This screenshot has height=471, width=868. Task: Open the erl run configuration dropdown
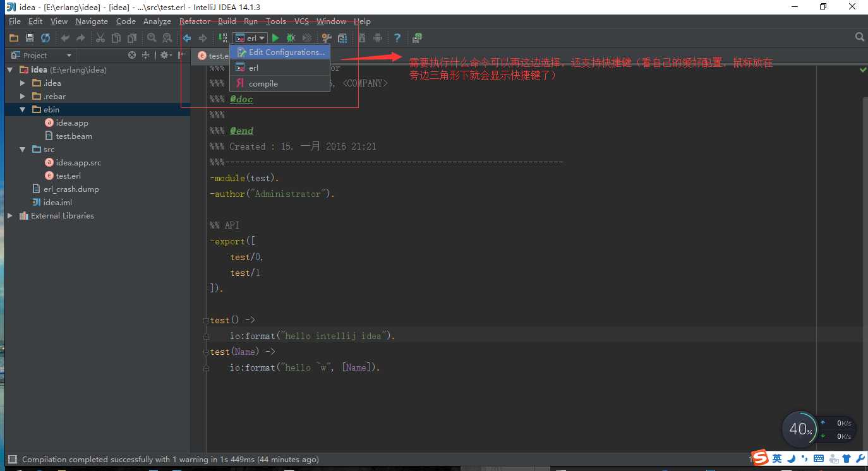(x=250, y=39)
